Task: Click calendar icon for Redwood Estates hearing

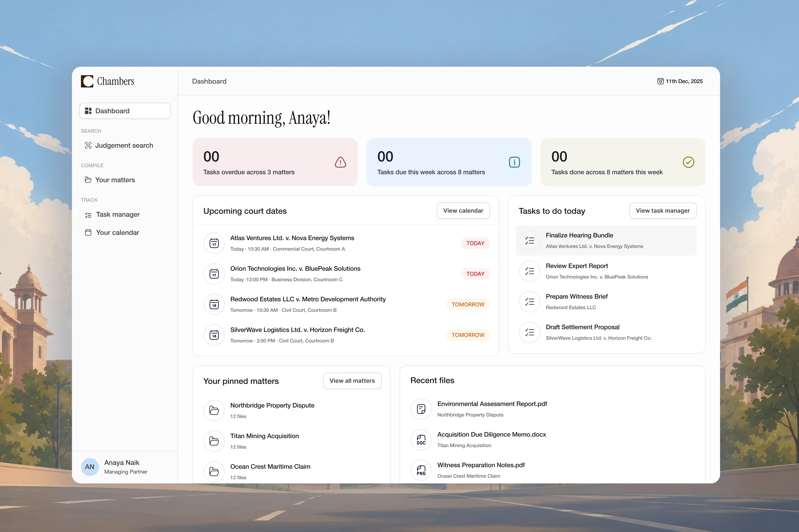Action: 214,304
